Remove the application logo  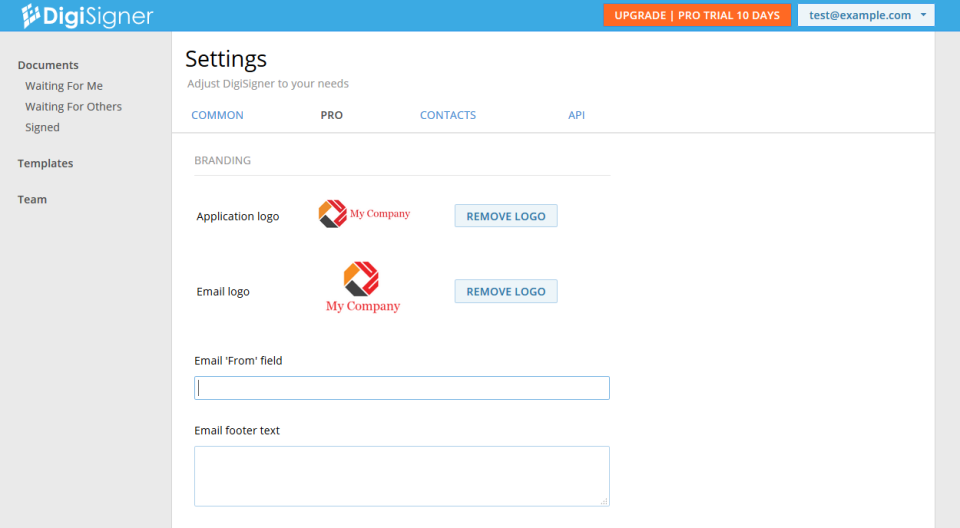506,216
